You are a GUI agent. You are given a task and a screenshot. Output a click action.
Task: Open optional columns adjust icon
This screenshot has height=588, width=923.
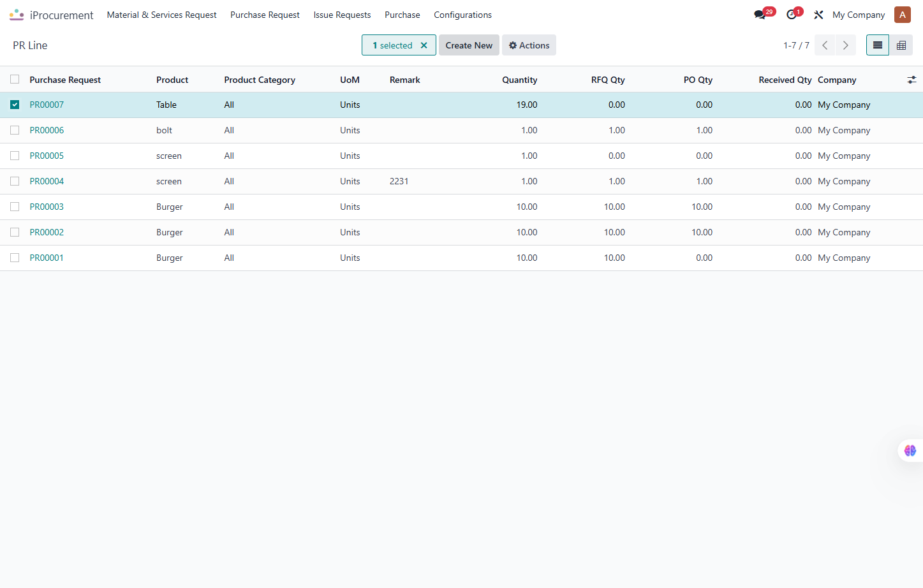click(912, 80)
